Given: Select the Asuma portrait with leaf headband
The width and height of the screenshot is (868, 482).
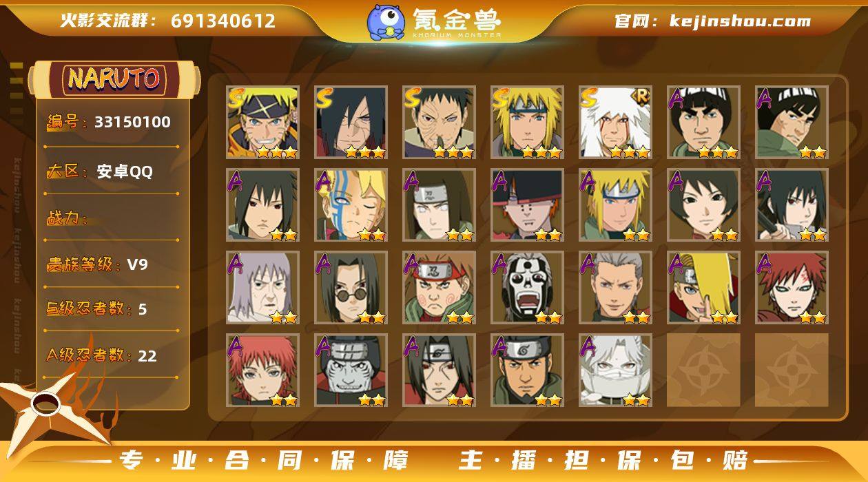Looking at the screenshot, I should 527,370.
